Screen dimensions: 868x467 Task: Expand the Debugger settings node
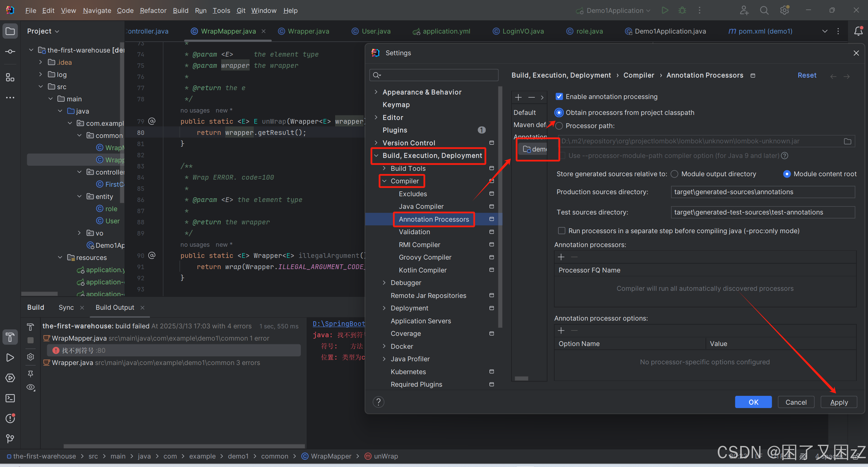[x=384, y=283]
